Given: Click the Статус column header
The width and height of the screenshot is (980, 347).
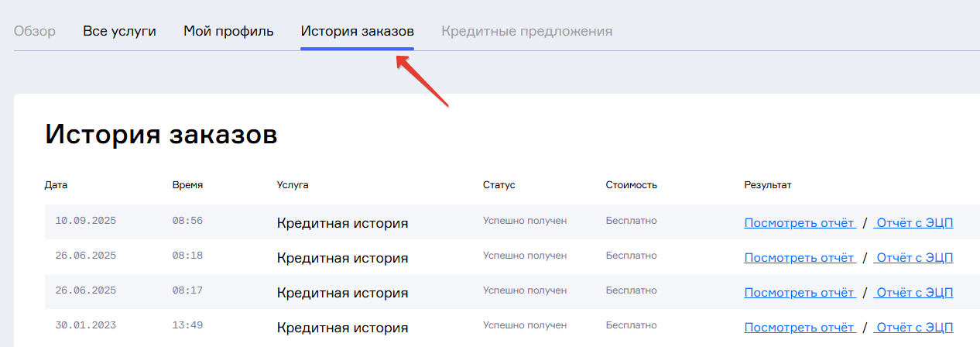Looking at the screenshot, I should point(499,185).
